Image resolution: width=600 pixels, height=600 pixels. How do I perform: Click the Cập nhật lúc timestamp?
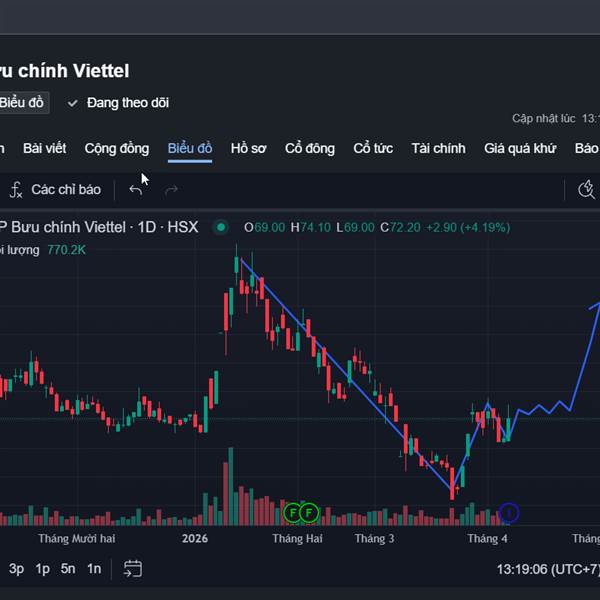point(556,119)
